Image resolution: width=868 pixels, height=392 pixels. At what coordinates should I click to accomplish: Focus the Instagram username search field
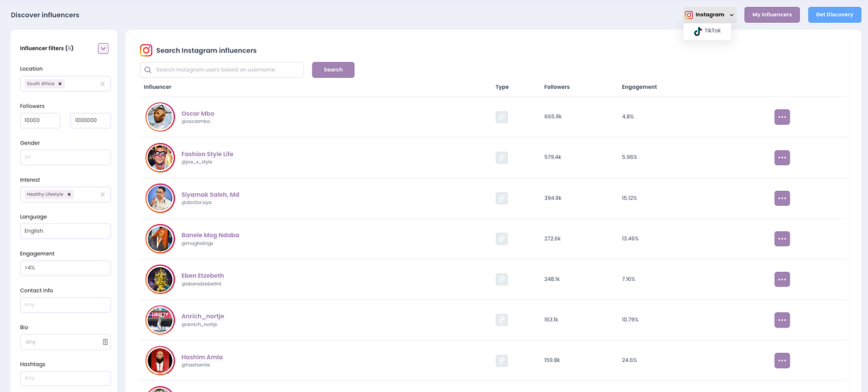(222, 70)
